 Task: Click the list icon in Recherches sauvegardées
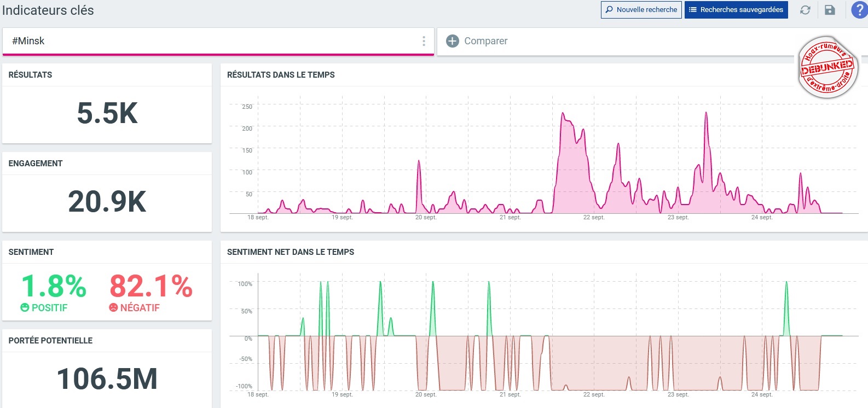click(x=692, y=10)
